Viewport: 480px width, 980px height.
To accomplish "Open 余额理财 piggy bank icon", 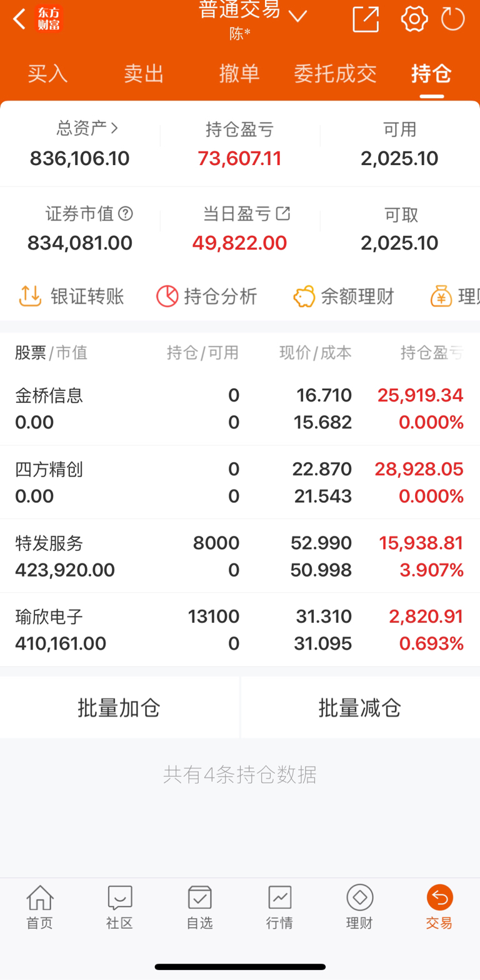I will (304, 296).
